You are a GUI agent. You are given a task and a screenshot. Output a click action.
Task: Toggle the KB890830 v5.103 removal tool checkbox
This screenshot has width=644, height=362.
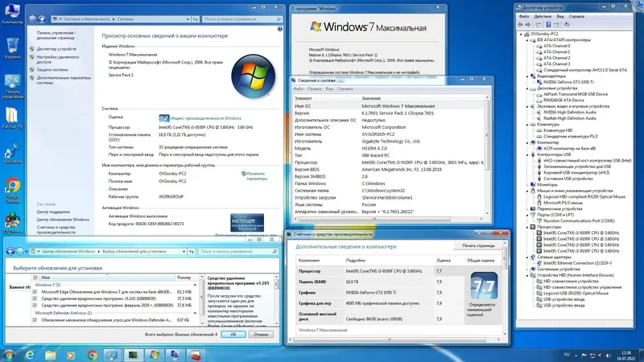pyautogui.click(x=35, y=298)
